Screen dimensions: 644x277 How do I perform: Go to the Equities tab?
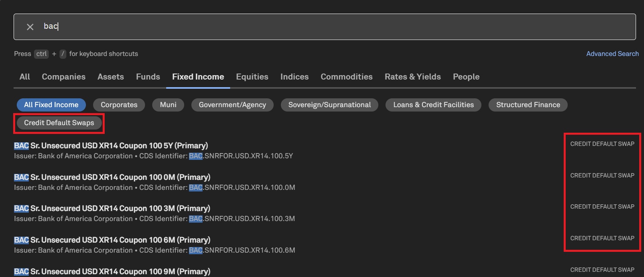(252, 77)
